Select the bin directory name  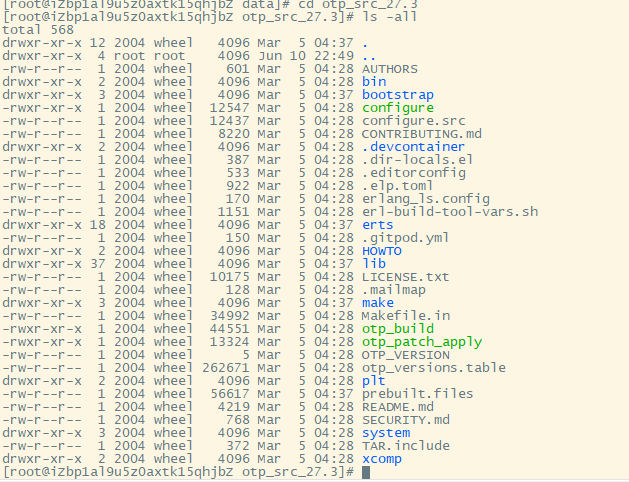pyautogui.click(x=374, y=82)
